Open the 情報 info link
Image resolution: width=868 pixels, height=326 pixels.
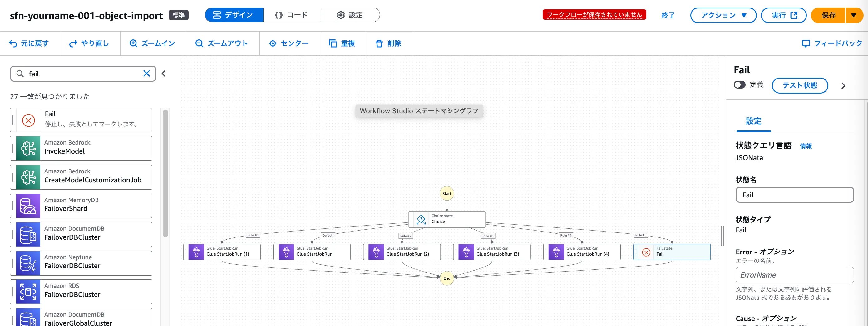point(806,146)
